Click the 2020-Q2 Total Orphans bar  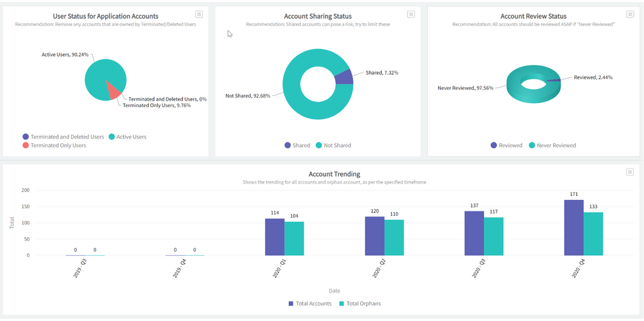(x=394, y=238)
